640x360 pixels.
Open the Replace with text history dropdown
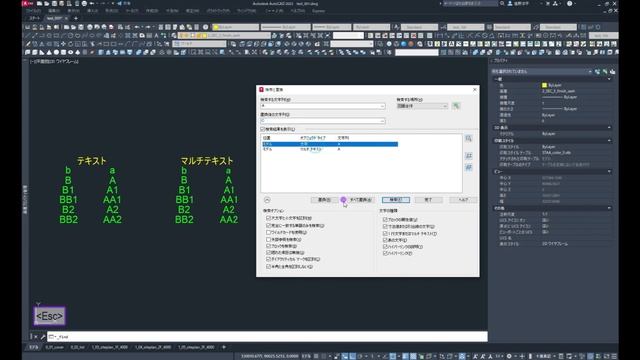click(382, 121)
